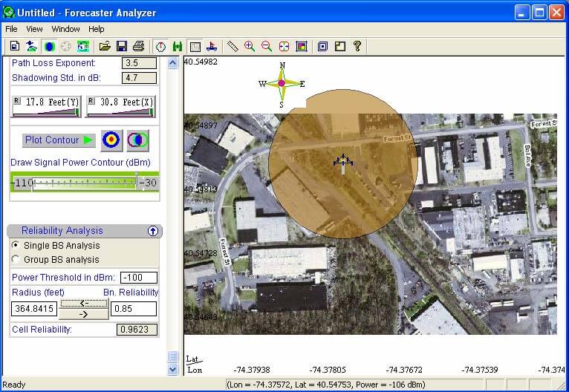This screenshot has height=392, width=569.
Task: Open help with question mark icon
Action: (357, 47)
